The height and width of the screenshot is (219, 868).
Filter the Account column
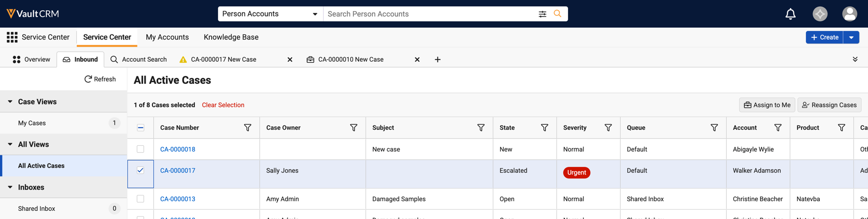click(x=778, y=128)
